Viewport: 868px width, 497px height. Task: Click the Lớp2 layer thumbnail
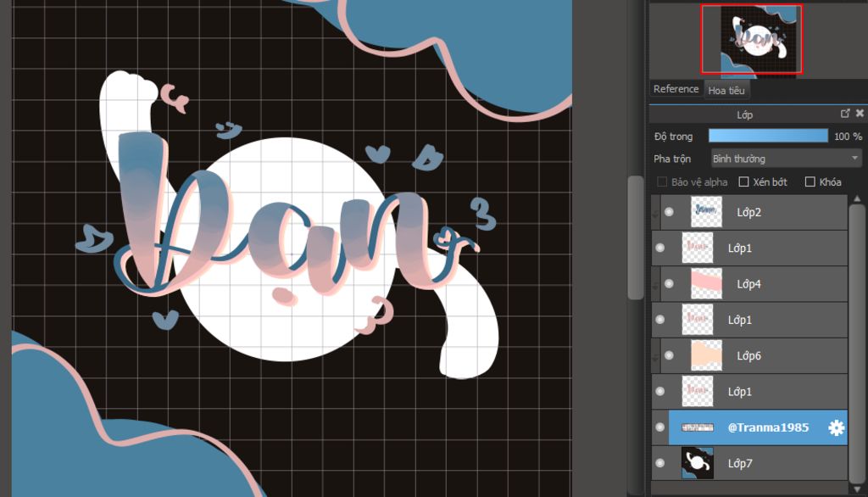click(706, 212)
